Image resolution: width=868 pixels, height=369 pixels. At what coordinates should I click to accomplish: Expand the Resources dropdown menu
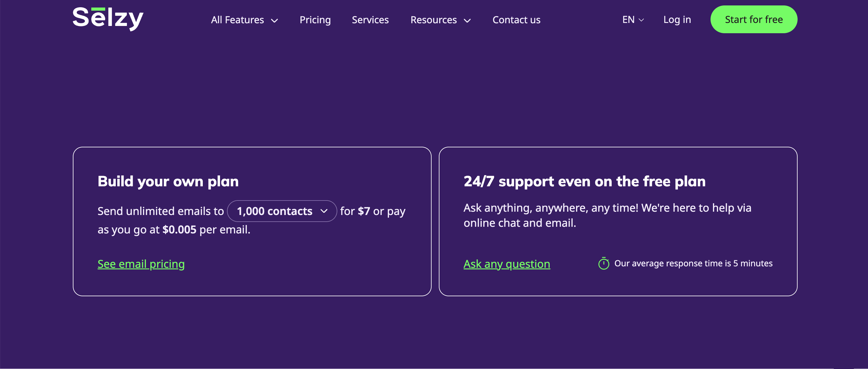(x=433, y=20)
